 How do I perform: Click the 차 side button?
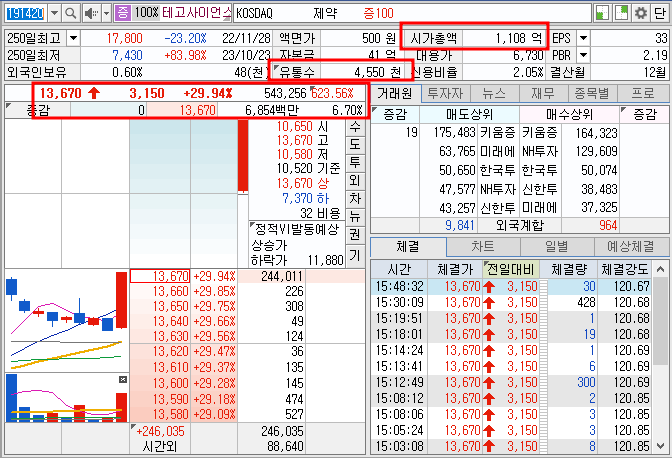[x=355, y=199]
